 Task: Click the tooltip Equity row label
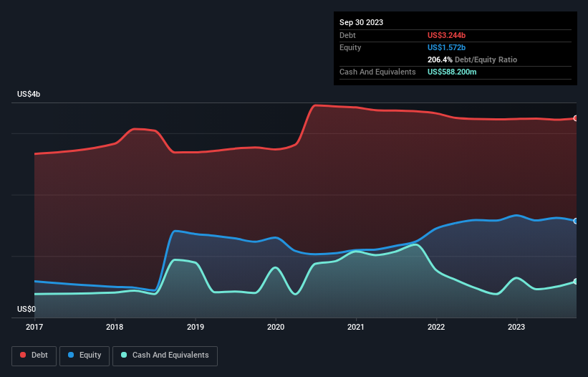(350, 47)
